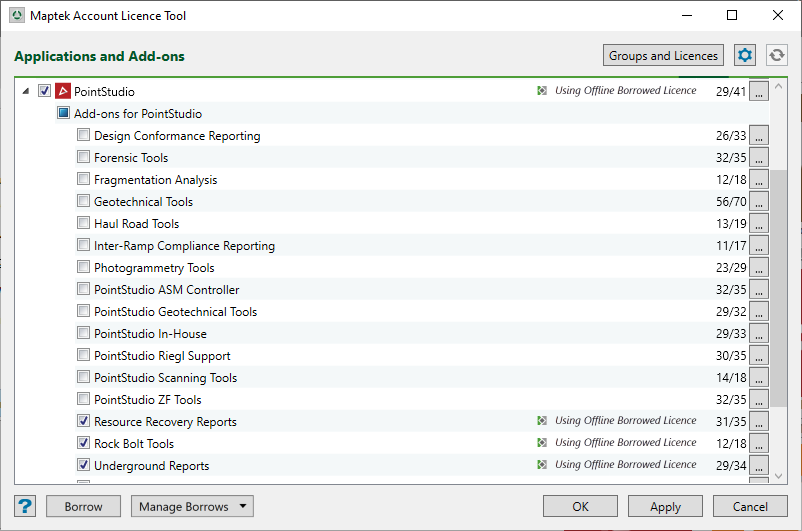Tick the Forensic Tools checkbox
Viewport: 802px width, 531px height.
83,157
